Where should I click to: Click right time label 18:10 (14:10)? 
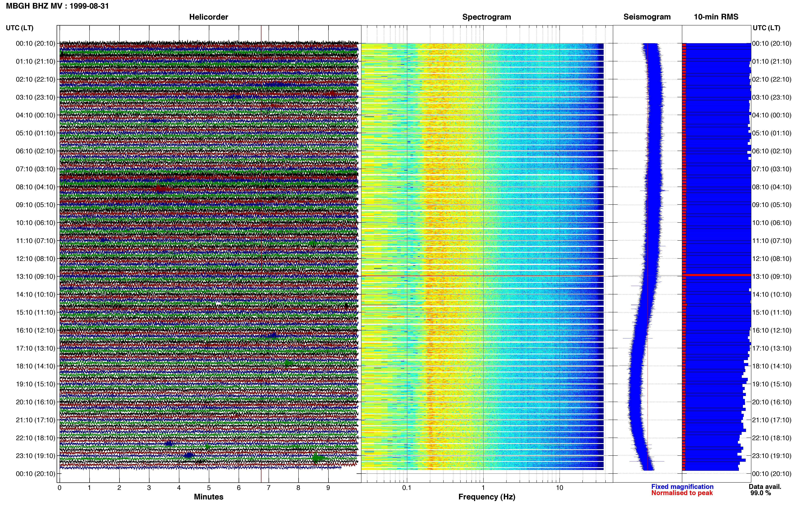[772, 366]
